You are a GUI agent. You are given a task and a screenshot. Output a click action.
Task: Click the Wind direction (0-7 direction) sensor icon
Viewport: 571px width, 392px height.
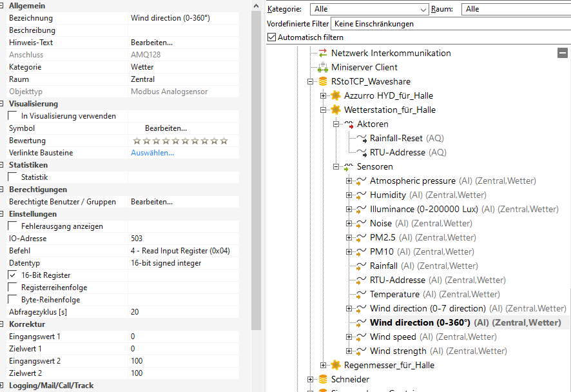pos(362,309)
